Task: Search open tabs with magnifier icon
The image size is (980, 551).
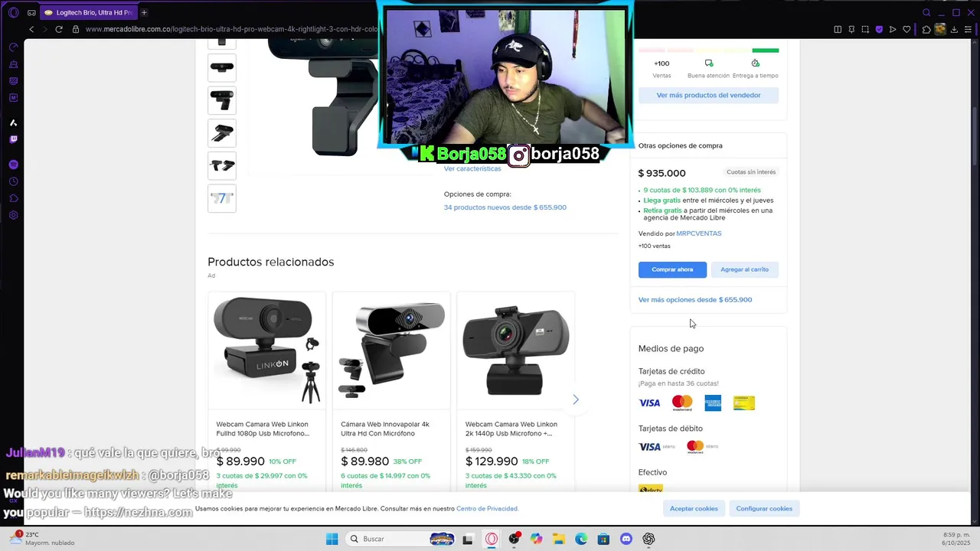Action: [x=926, y=12]
